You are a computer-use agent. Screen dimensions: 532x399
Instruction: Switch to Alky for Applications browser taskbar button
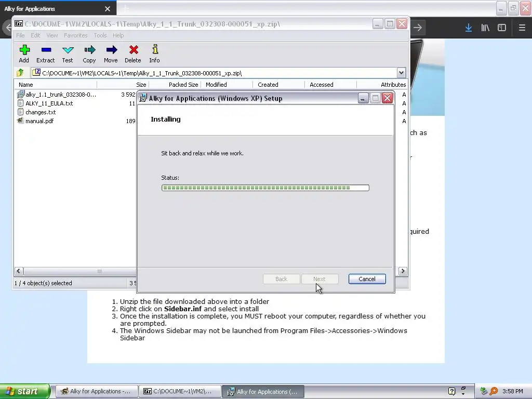pyautogui.click(x=96, y=391)
